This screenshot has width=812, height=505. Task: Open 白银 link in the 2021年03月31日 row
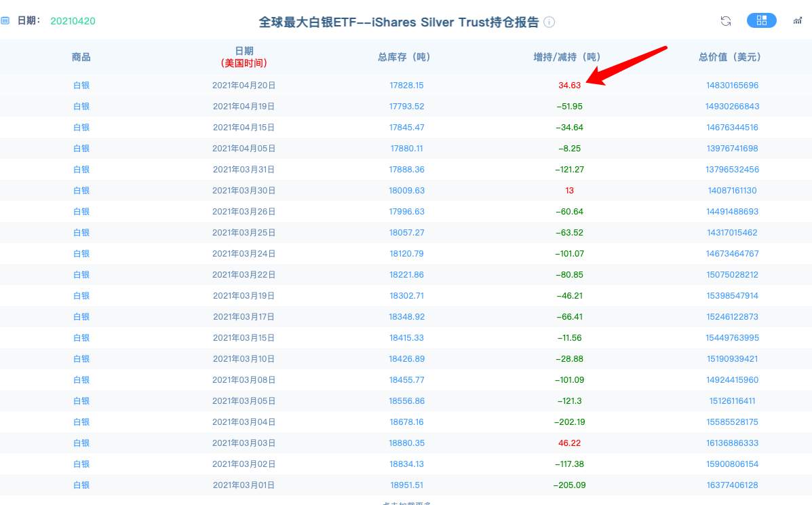[x=81, y=170]
